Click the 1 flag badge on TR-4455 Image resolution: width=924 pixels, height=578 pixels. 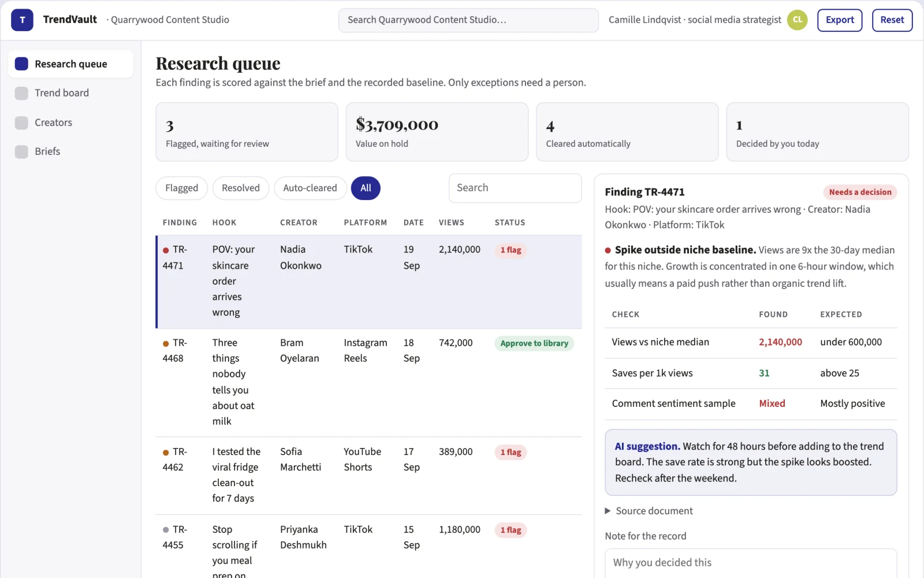coord(511,530)
